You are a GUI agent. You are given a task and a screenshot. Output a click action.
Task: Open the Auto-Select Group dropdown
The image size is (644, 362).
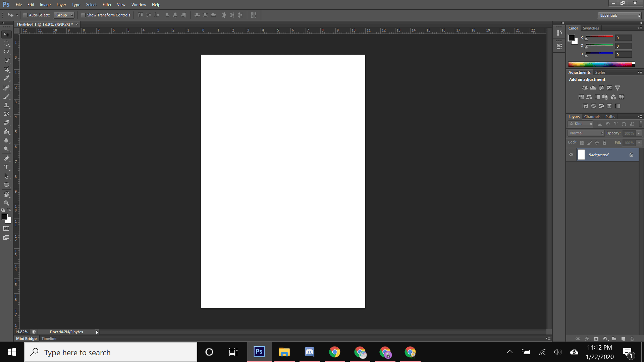(64, 15)
